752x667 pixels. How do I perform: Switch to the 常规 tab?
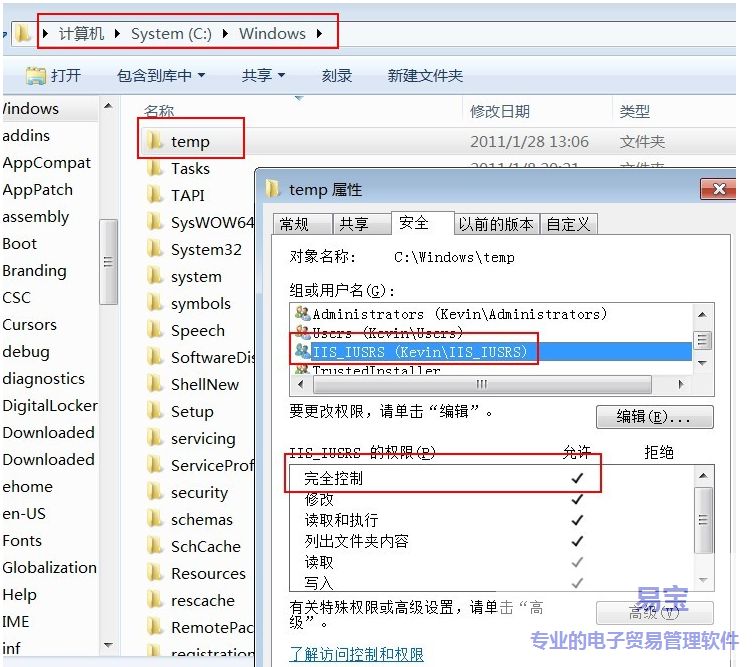(294, 224)
